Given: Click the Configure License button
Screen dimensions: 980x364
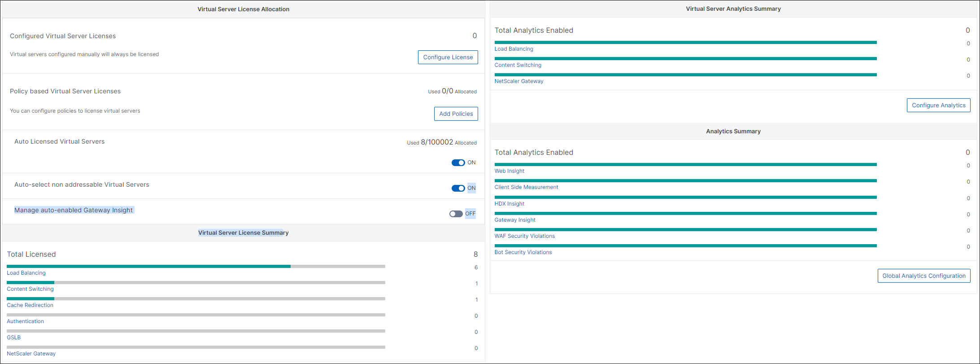Looking at the screenshot, I should pos(448,57).
